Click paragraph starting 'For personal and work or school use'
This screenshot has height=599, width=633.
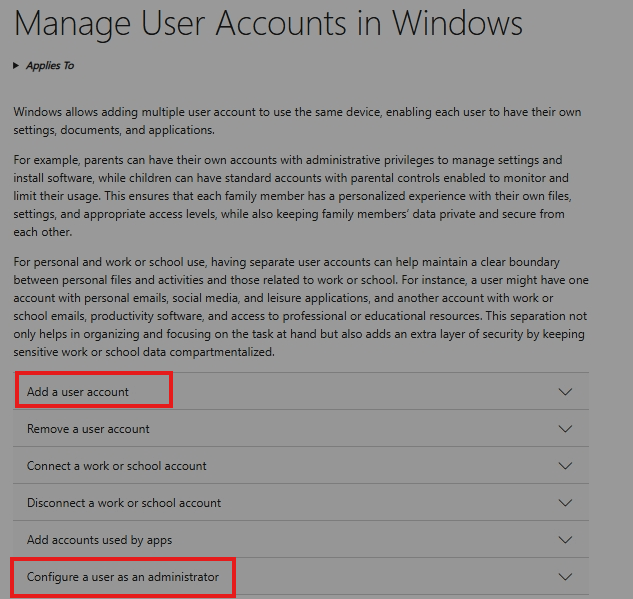click(x=301, y=307)
